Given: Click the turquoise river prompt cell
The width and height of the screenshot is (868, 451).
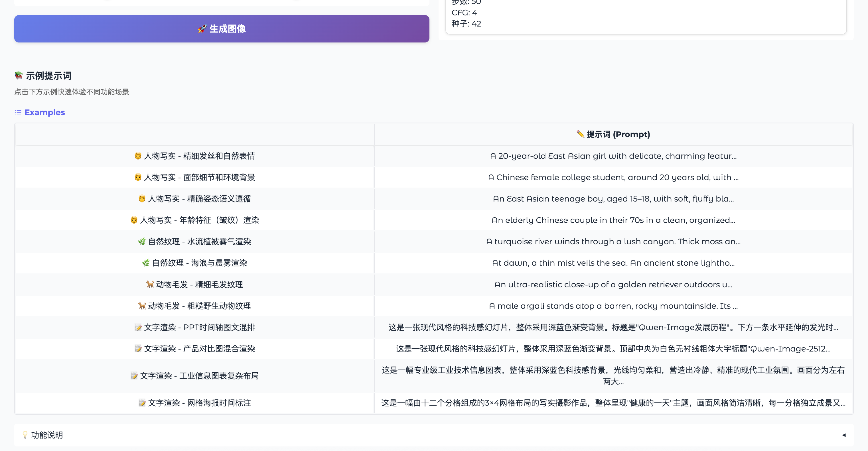Looking at the screenshot, I should (x=613, y=241).
